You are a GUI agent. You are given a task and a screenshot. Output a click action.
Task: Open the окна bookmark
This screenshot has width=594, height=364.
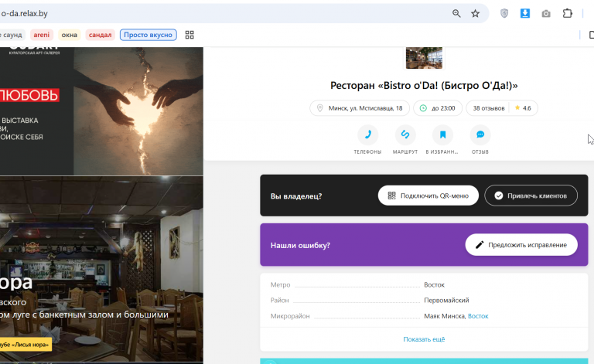[x=70, y=35]
